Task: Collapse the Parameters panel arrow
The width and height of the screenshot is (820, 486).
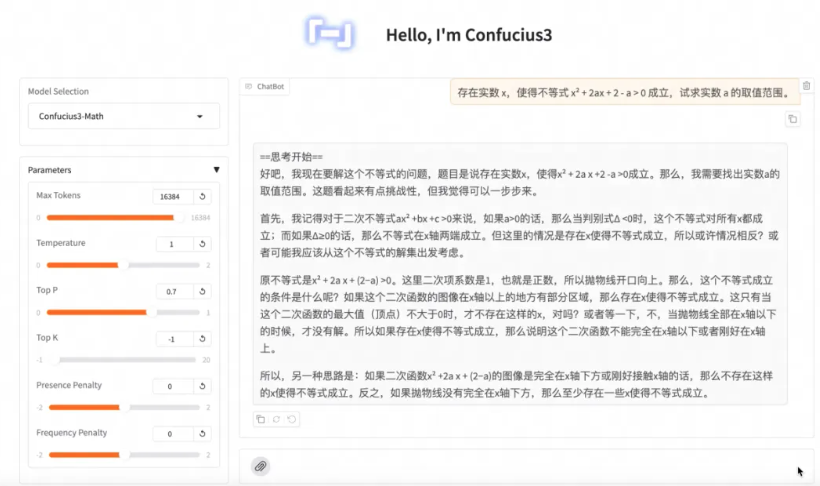Action: click(x=217, y=169)
